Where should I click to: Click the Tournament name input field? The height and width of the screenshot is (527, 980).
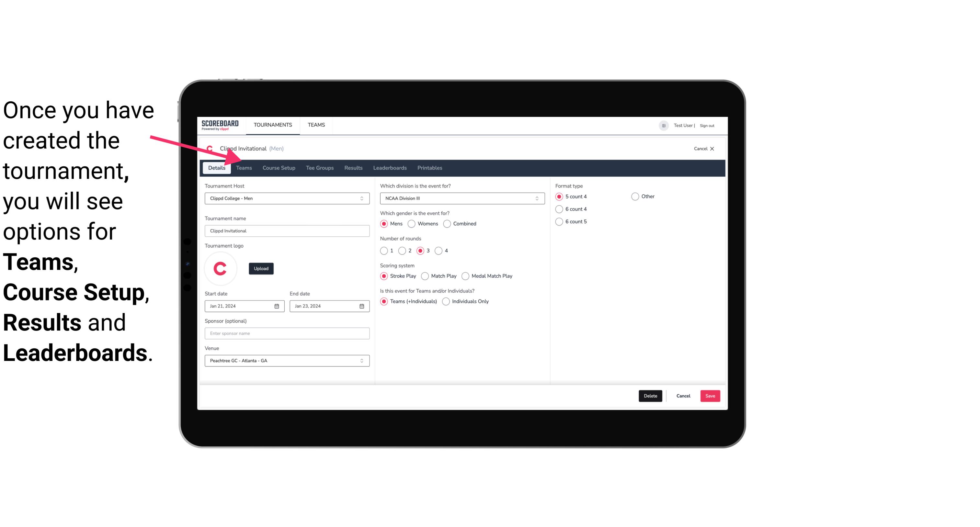(287, 230)
